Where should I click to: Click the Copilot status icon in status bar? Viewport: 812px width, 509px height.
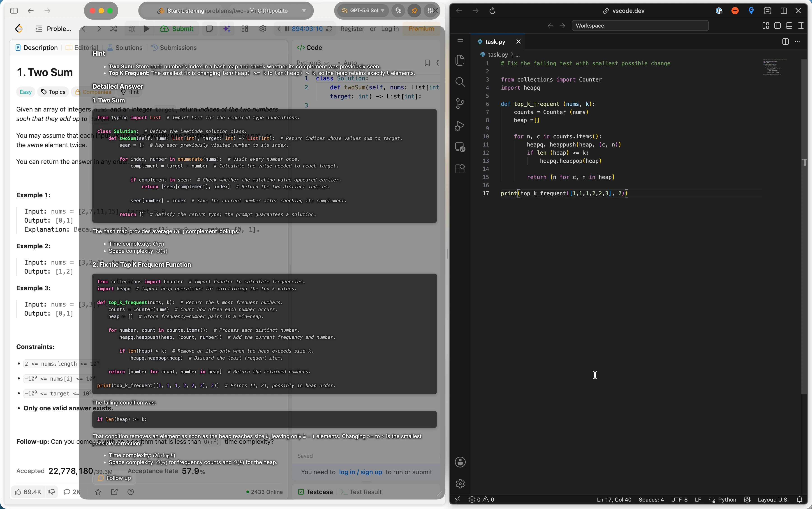[x=747, y=500]
